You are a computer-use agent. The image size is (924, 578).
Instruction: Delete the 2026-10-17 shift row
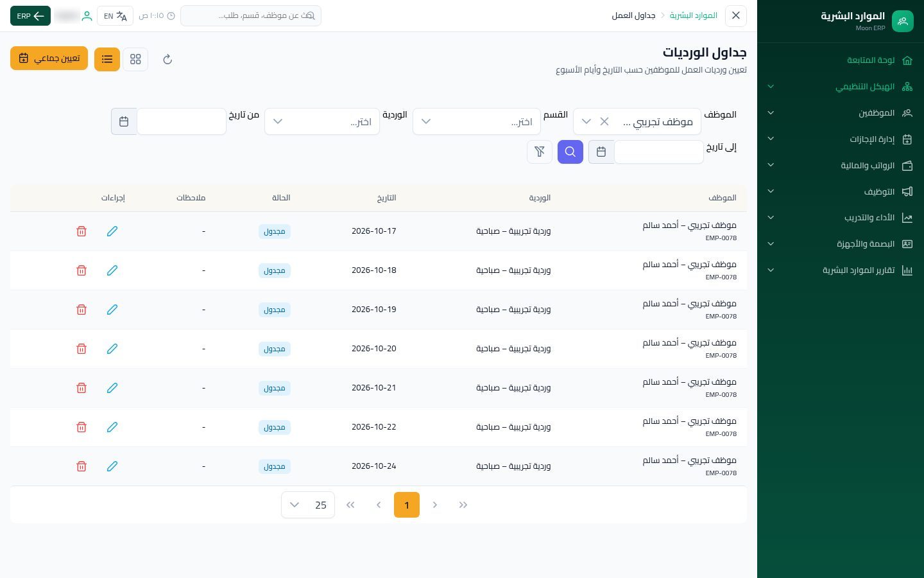point(81,231)
